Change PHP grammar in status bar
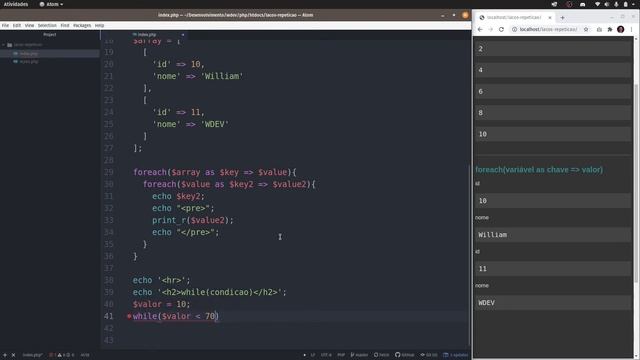 [341, 355]
